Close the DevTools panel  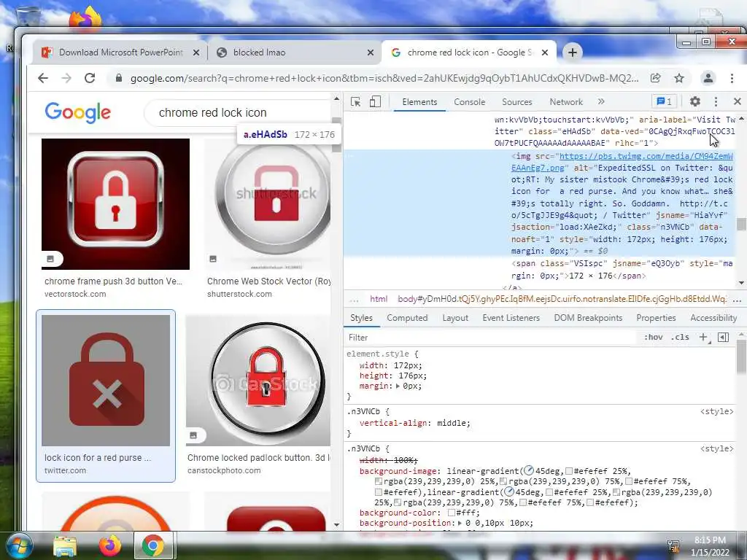point(737,101)
